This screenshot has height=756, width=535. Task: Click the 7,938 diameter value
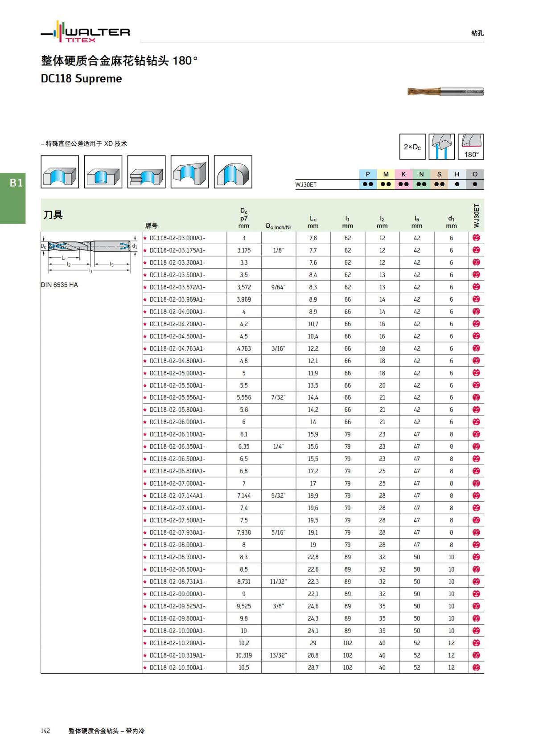pyautogui.click(x=244, y=532)
